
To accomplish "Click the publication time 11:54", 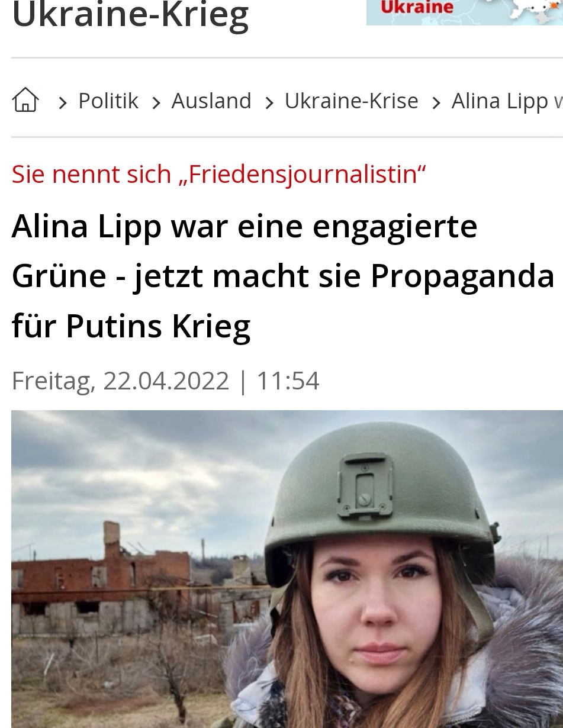I will 288,381.
